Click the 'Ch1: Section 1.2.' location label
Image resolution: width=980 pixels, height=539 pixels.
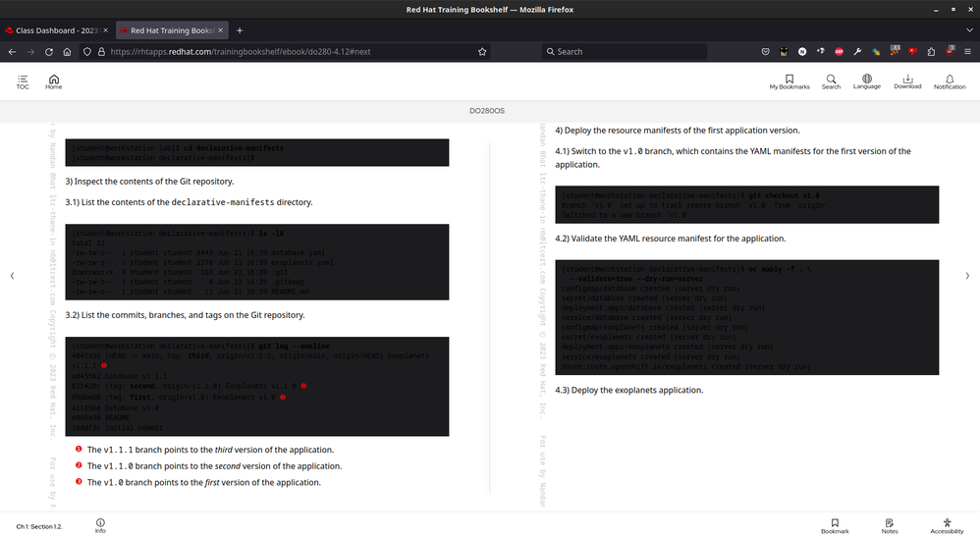(39, 526)
